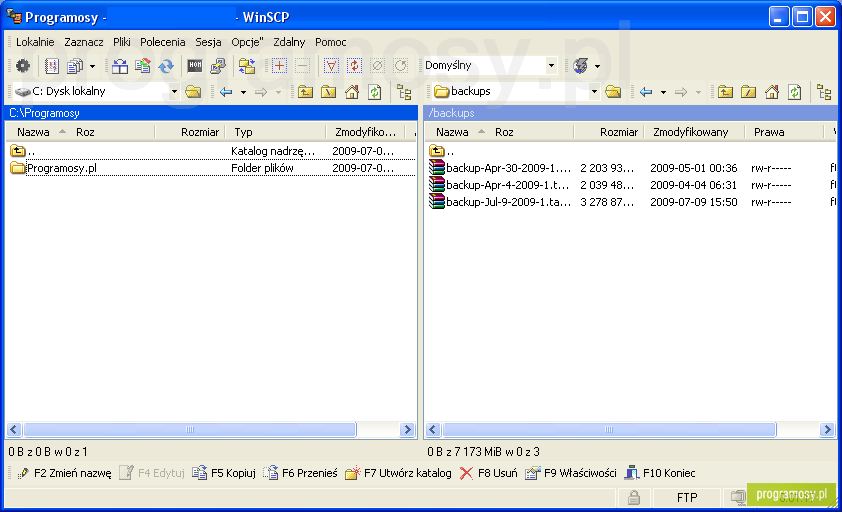Viewport: 842px width, 512px height.
Task: Go to local parent directory icon
Action: (305, 92)
